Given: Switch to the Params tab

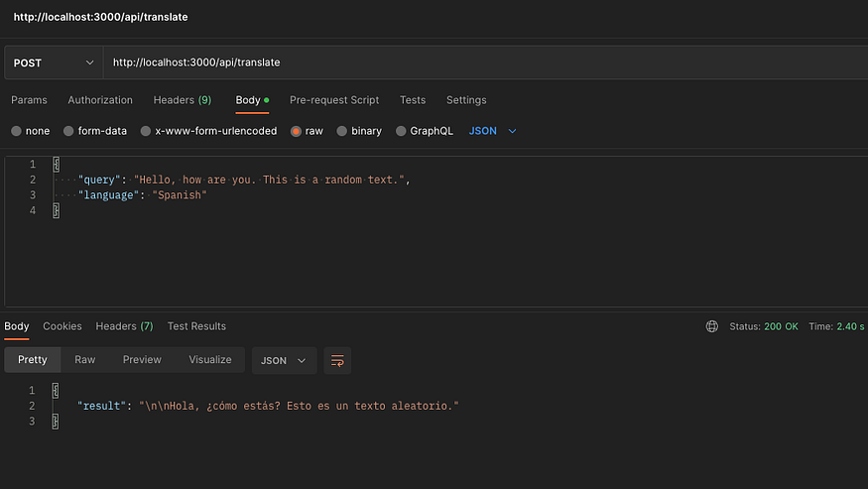Looking at the screenshot, I should (x=29, y=100).
